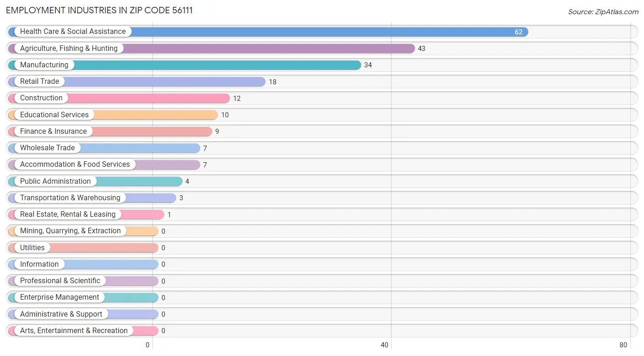This screenshot has height=356, width=644.
Task: Click the chart title Employment Industries in Zip Code 56111
Action: pyautogui.click(x=99, y=10)
